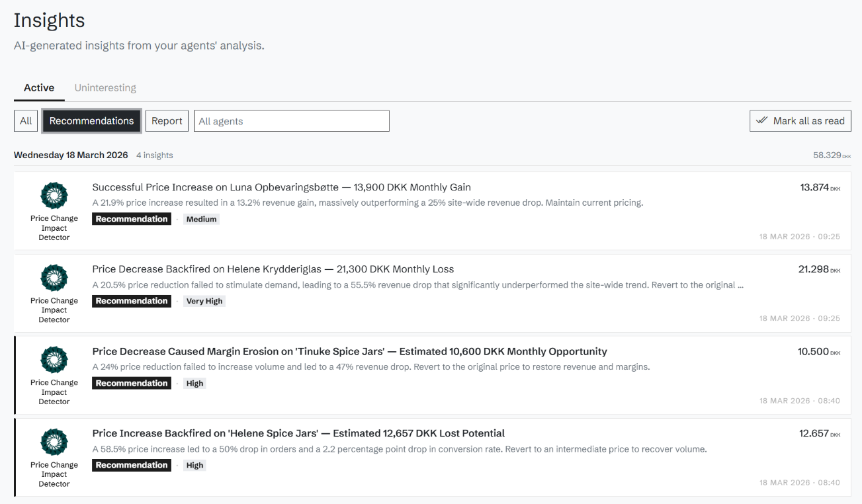Click Recommendation tag on Helene Spice Jars insight

[x=132, y=465]
